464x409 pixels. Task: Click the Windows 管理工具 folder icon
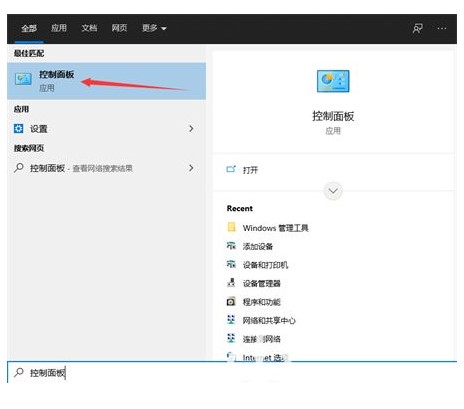231,227
